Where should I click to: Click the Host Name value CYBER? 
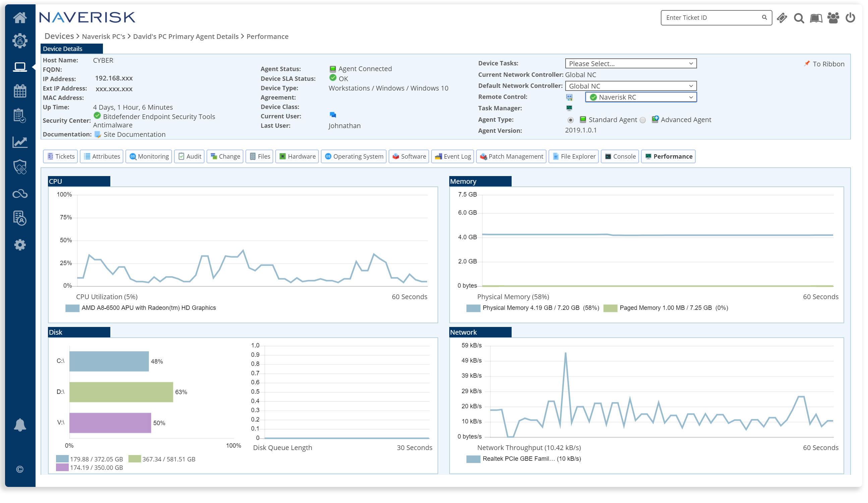pos(103,60)
